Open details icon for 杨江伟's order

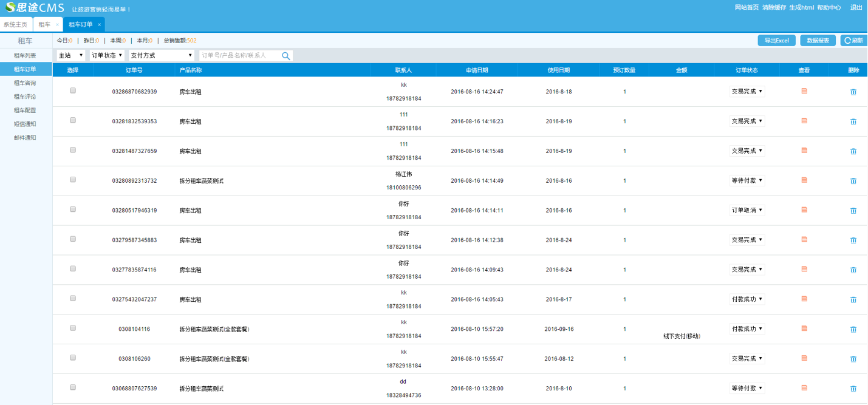(x=804, y=180)
